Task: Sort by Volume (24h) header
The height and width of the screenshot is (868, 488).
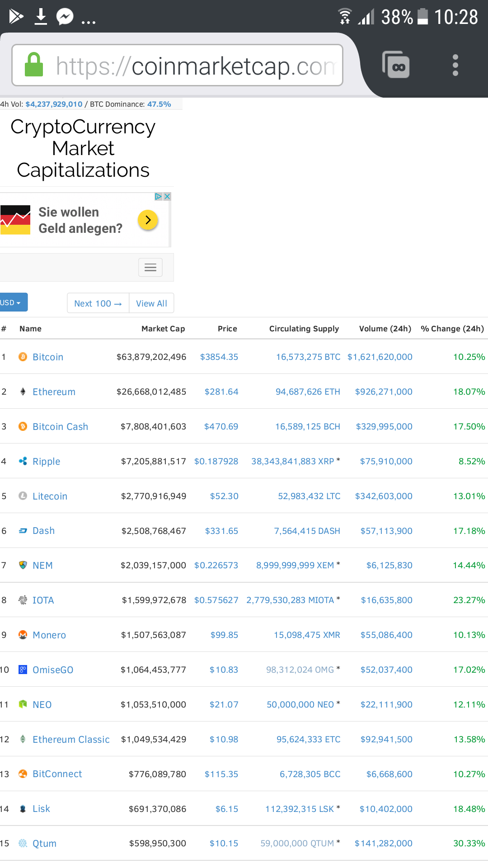Action: (385, 329)
